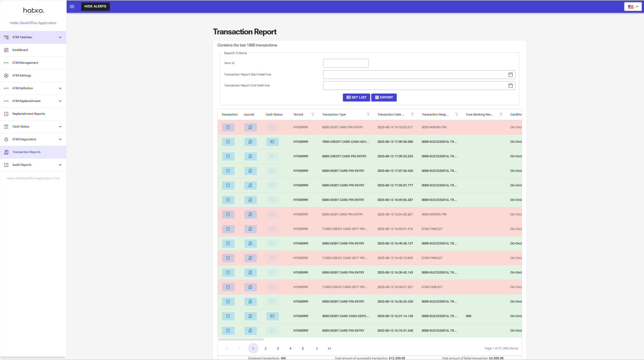This screenshot has height=360, width=644.
Task: Filter by Transaction Date column icon
Action: 412,114
